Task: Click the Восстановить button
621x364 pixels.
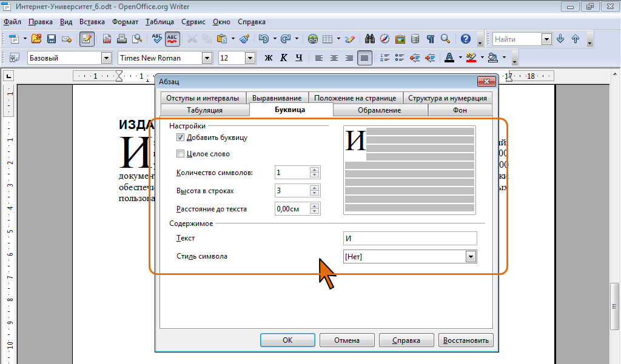Action: coord(466,340)
